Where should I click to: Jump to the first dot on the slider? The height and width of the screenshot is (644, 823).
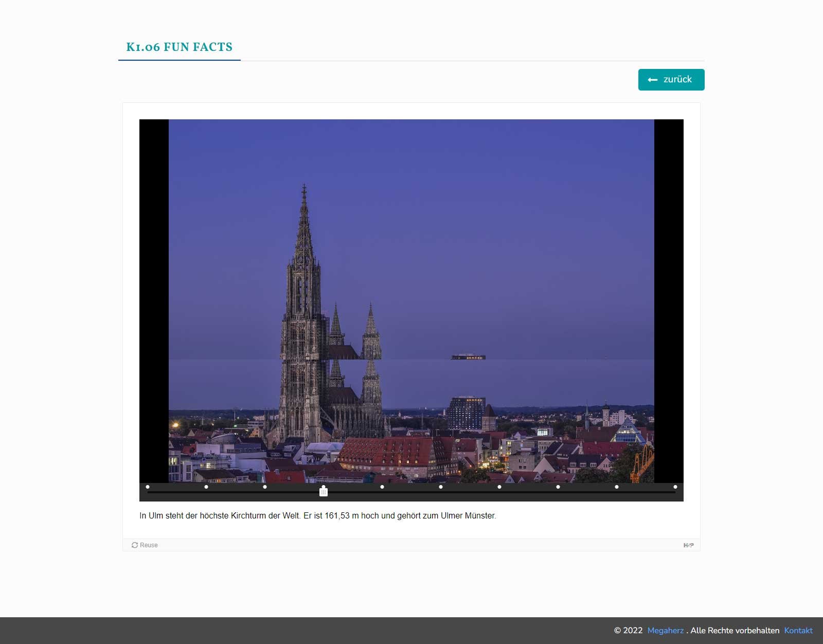tap(148, 487)
